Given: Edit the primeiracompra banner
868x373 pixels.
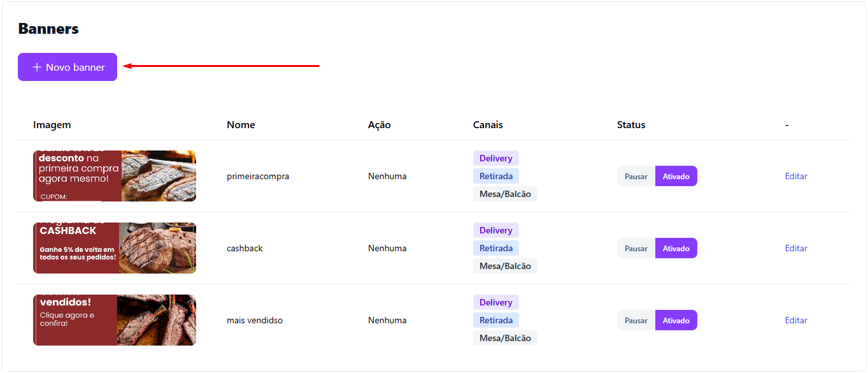Looking at the screenshot, I should click(x=796, y=176).
